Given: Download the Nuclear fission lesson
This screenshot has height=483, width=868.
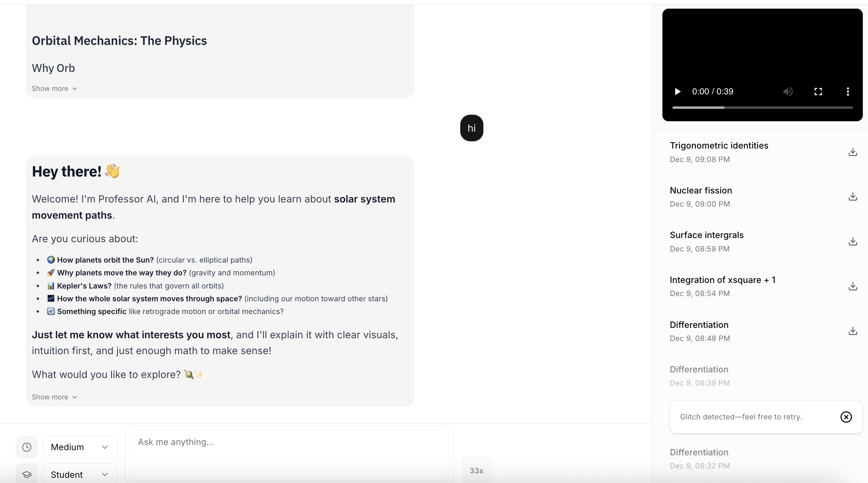Looking at the screenshot, I should pos(853,197).
